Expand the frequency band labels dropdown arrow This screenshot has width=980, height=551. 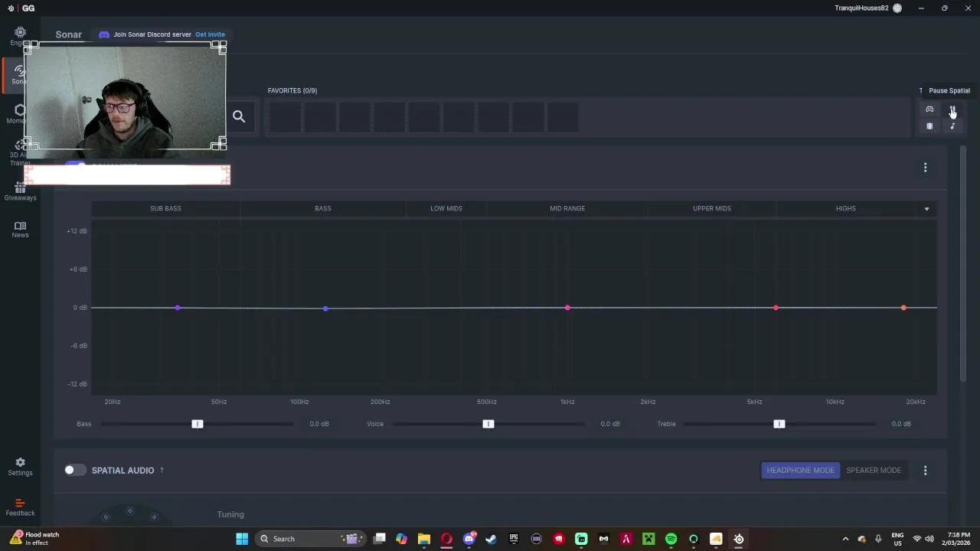(x=926, y=209)
